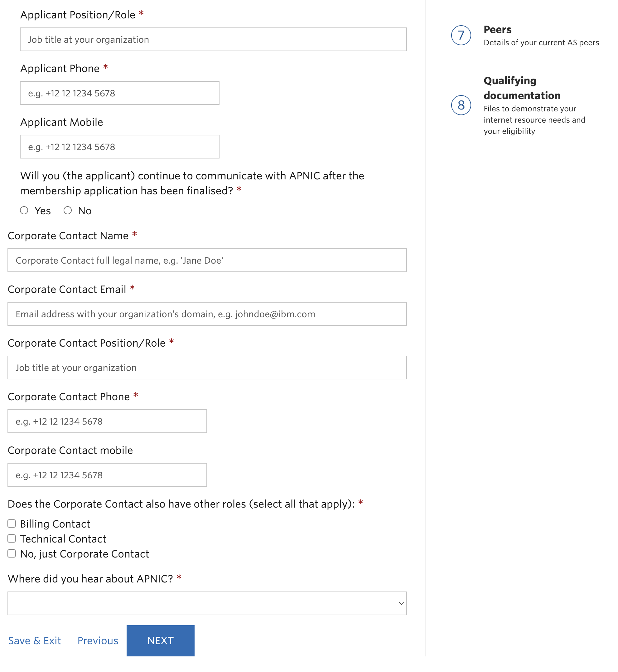Image resolution: width=618 pixels, height=672 pixels.
Task: Open the 'Where did you hear about APNIC?' dropdown
Action: coord(207,603)
